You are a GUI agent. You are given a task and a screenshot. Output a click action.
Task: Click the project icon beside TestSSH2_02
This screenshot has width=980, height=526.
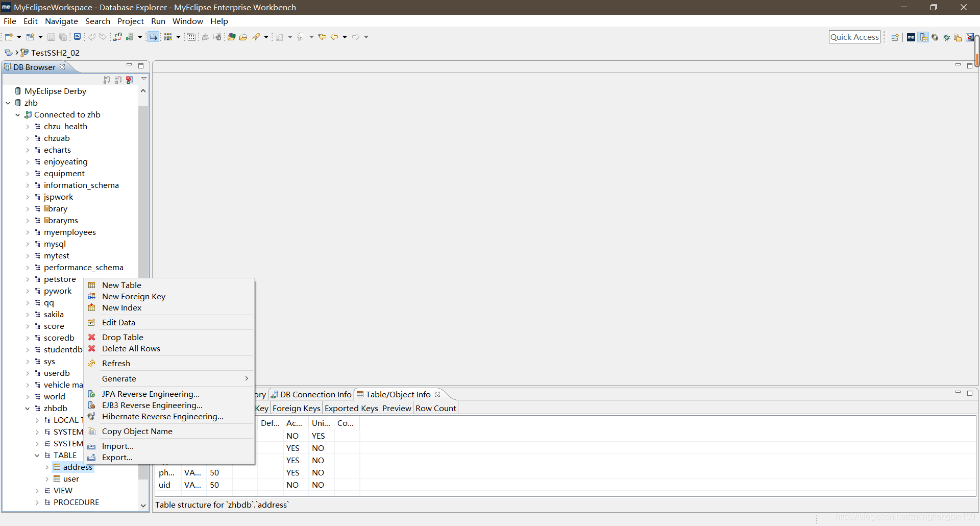(x=24, y=53)
